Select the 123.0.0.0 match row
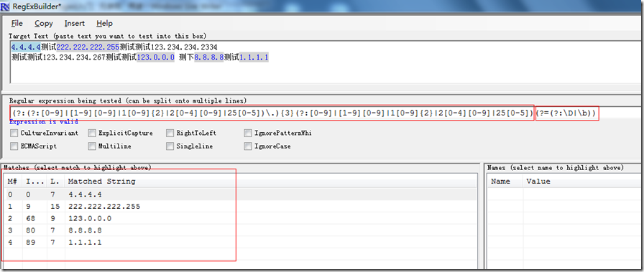Screen dimensions: 644x272 [x=240, y=218]
